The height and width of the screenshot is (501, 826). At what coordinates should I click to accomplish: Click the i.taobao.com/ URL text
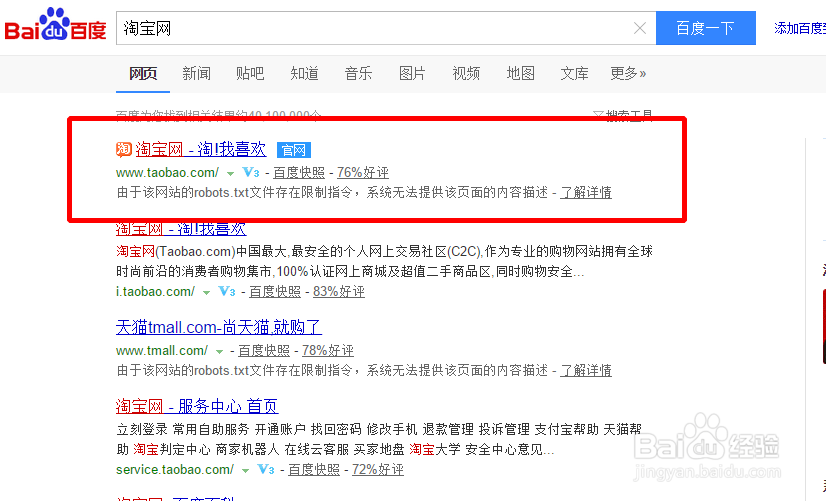155,291
